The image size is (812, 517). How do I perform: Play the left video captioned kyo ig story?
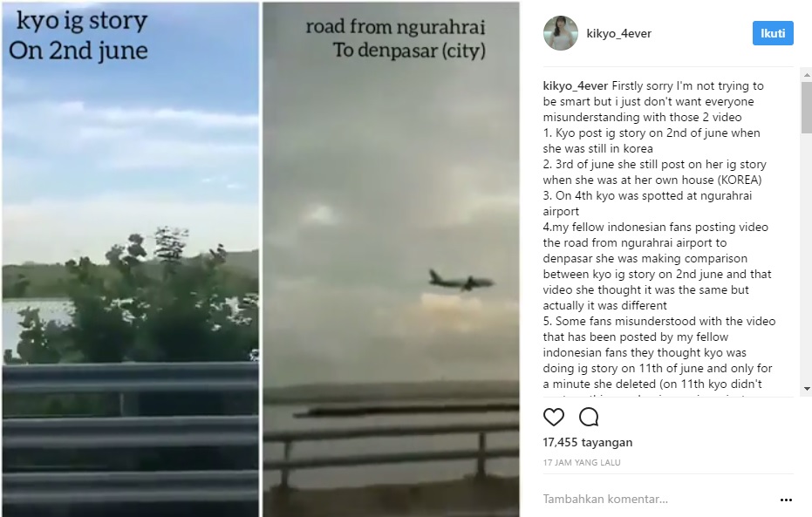coord(131,259)
